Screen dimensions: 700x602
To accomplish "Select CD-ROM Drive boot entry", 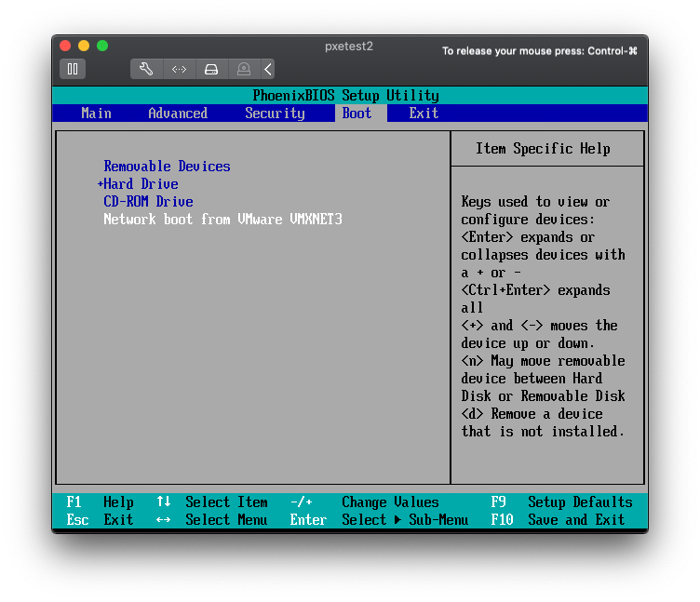I will 148,202.
